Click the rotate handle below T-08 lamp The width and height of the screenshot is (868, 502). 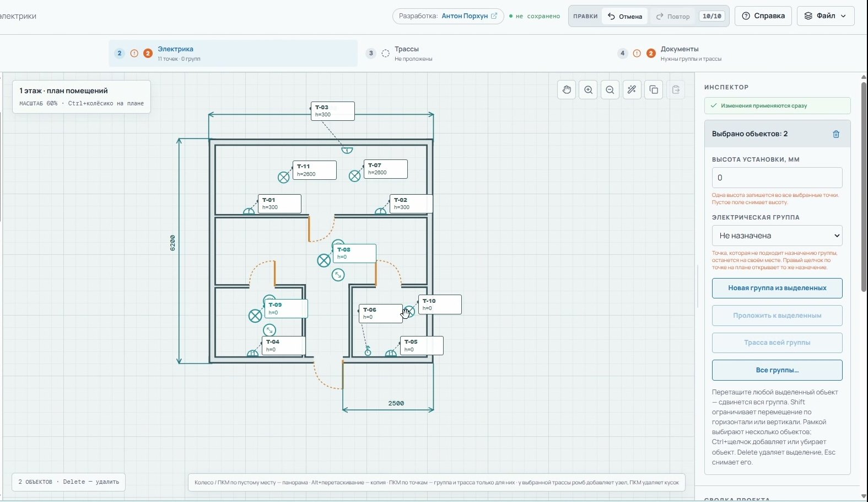[338, 275]
